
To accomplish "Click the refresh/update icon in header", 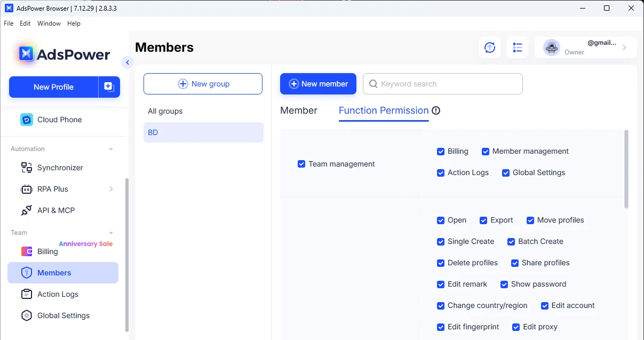I will point(490,48).
